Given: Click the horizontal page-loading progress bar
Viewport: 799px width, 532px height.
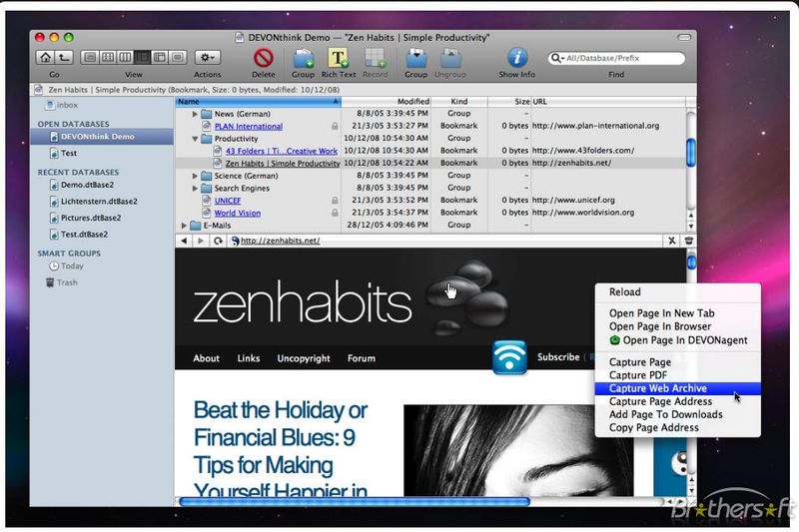Looking at the screenshot, I should (355, 502).
